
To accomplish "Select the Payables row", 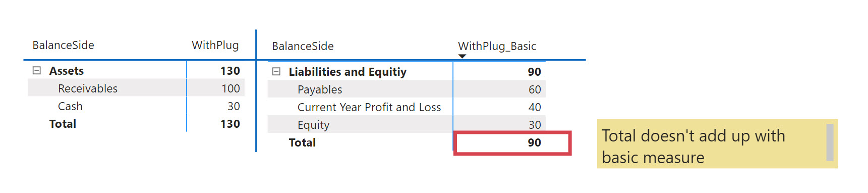I will coord(407,89).
